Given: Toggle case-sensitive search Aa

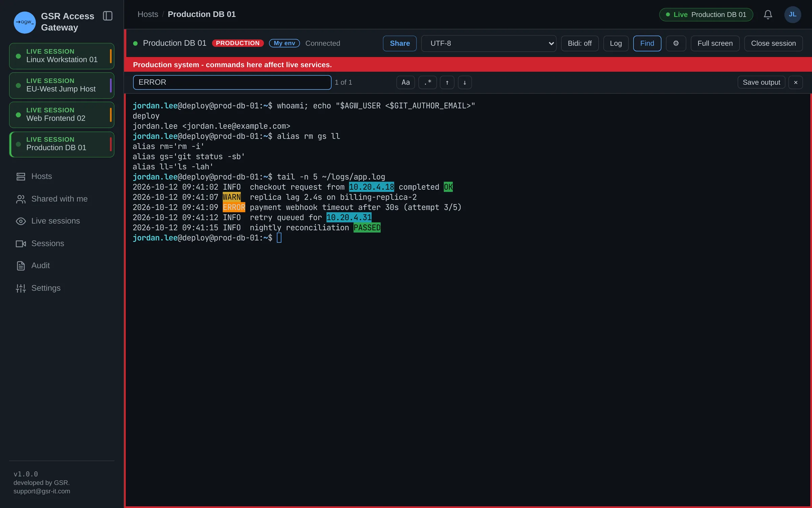Looking at the screenshot, I should 405,82.
